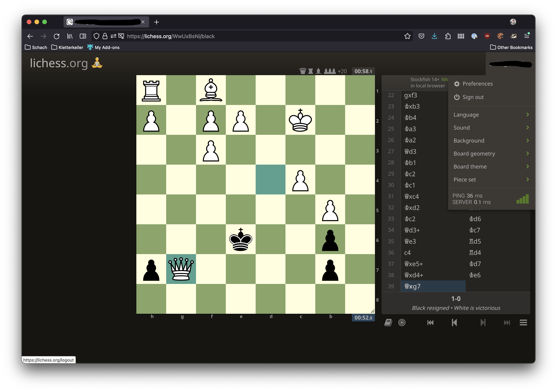
Task: Open the Other Bookmarks folder
Action: pos(511,47)
